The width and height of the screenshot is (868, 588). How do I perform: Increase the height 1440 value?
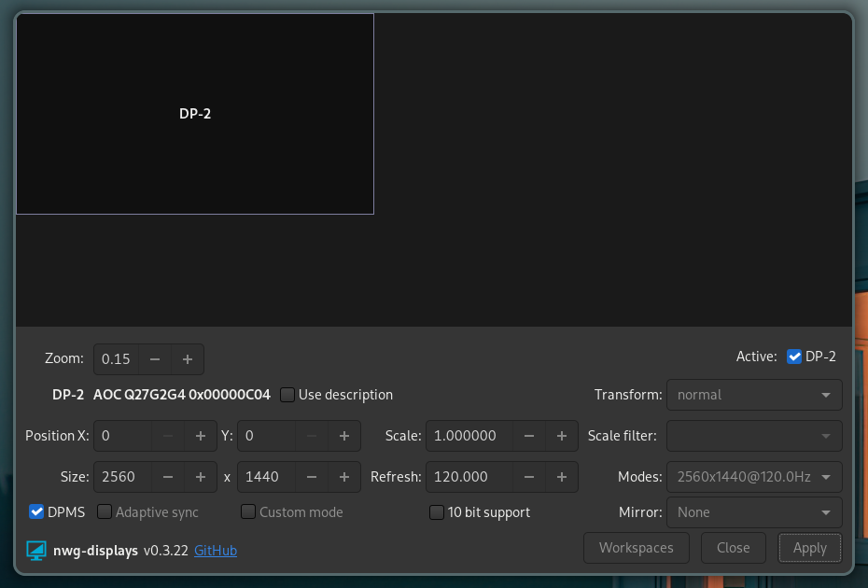point(343,477)
